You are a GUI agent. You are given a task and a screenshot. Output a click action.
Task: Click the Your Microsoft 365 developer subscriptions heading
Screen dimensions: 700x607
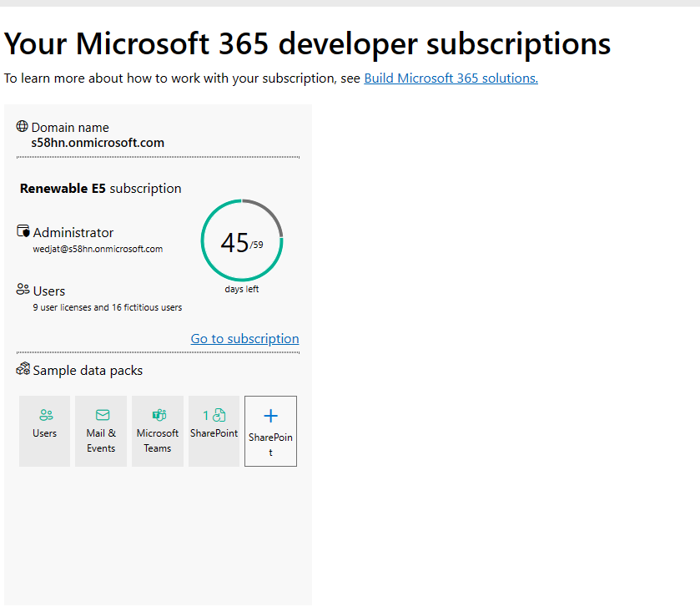pyautogui.click(x=307, y=43)
